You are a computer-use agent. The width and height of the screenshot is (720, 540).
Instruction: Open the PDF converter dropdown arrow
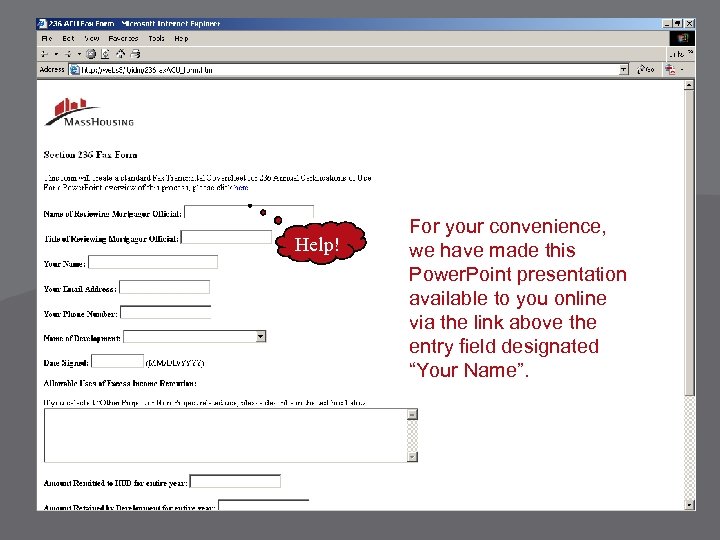pos(682,70)
